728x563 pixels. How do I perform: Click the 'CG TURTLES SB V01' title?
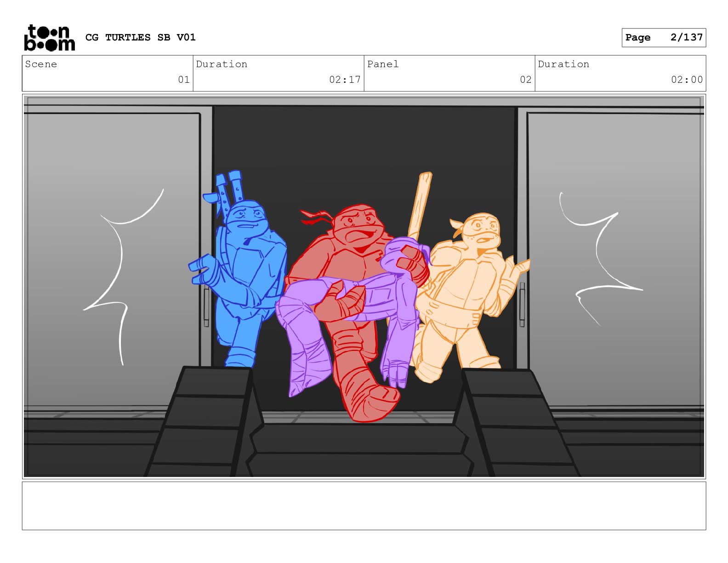141,37
